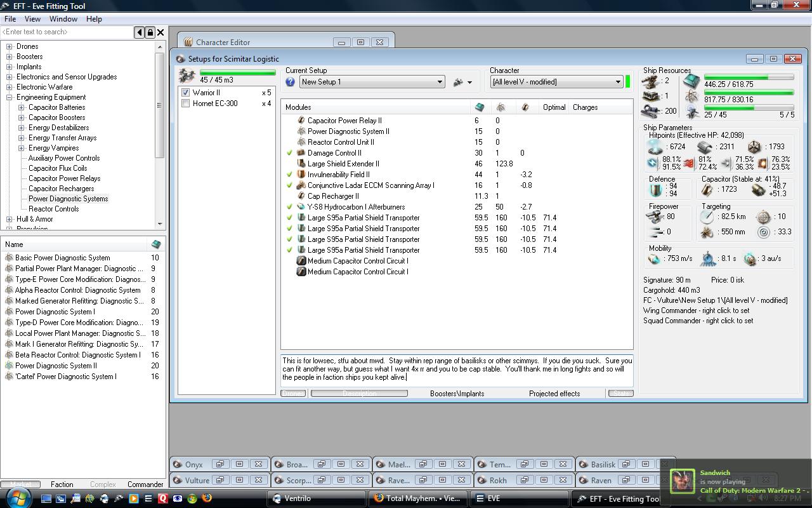Image resolution: width=812 pixels, height=508 pixels.
Task: Switch to the Faction tab
Action: [62, 485]
